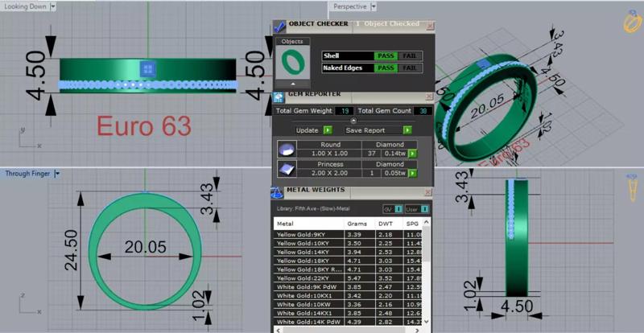Click the Object Checker checkmark icon
This screenshot has width=644, height=333.
point(279,27)
